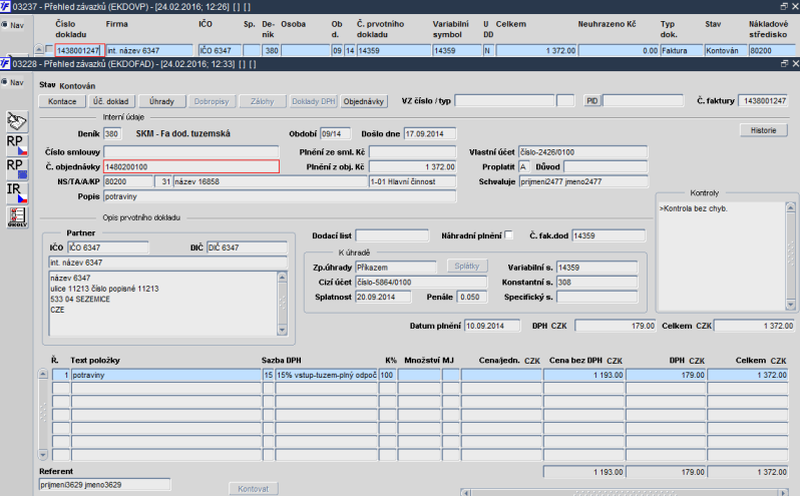Click the Splatnost date 20.09.2014
The height and width of the screenshot is (496, 800).
[383, 296]
